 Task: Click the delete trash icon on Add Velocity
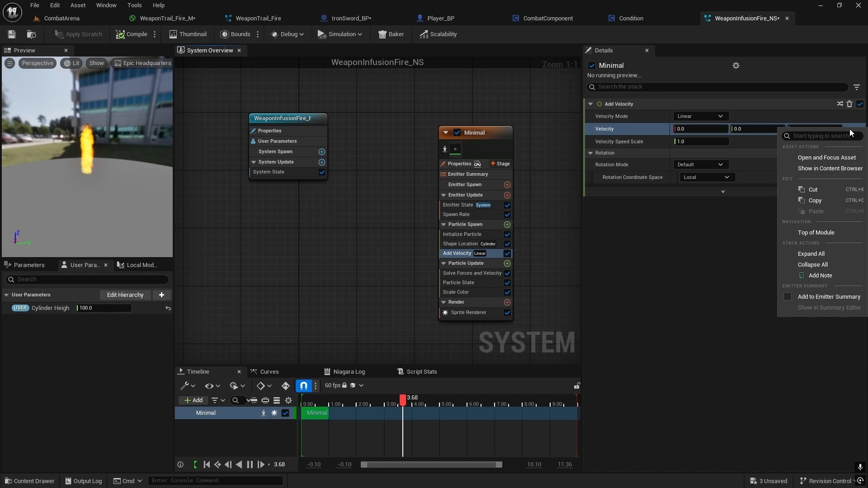click(849, 104)
